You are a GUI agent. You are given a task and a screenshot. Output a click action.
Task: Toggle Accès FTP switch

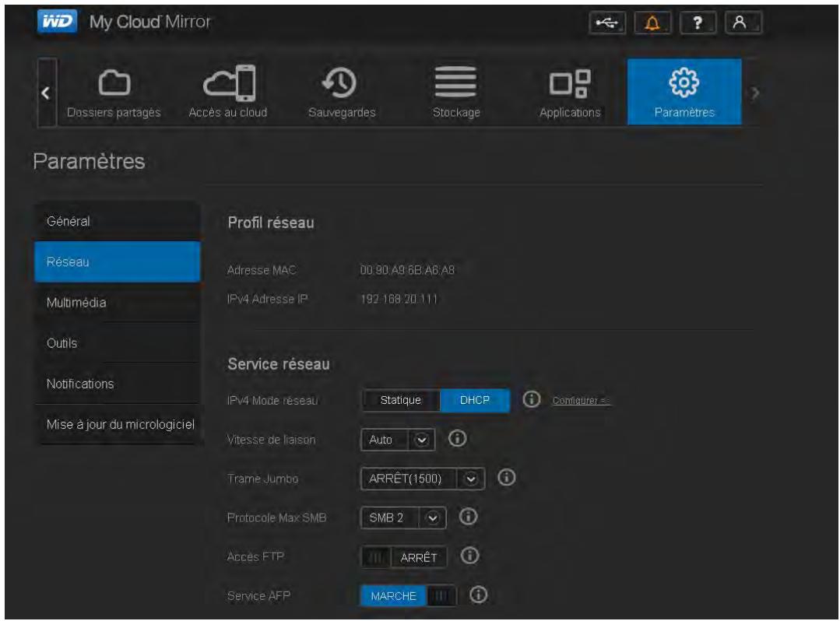pyautogui.click(x=404, y=557)
